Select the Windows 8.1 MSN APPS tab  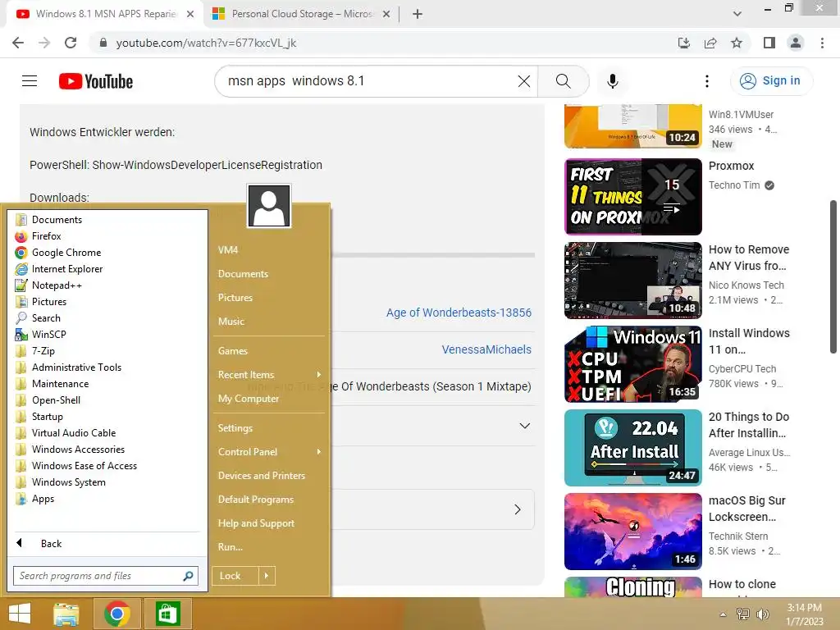(x=105, y=14)
